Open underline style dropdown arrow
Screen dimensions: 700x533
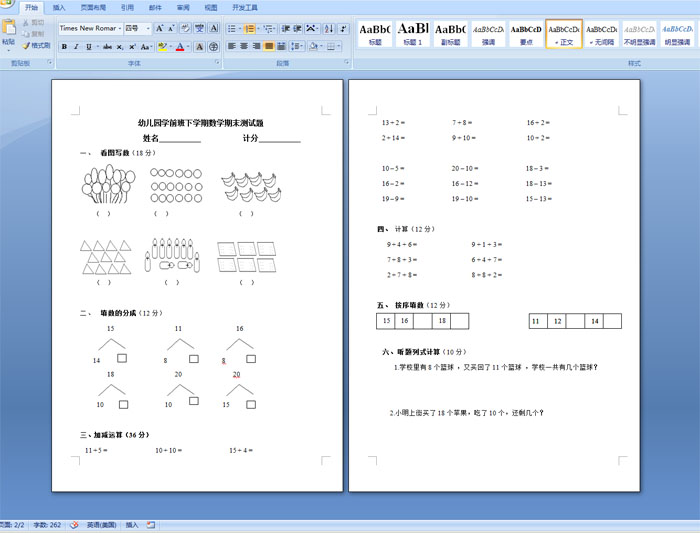pyautogui.click(x=97, y=46)
